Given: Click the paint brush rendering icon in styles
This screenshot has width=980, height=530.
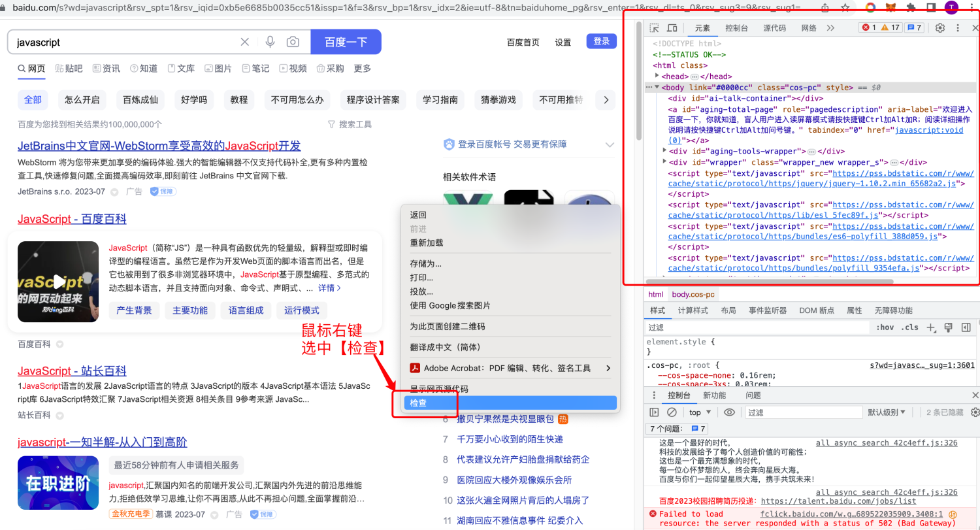Looking at the screenshot, I should click(x=949, y=327).
